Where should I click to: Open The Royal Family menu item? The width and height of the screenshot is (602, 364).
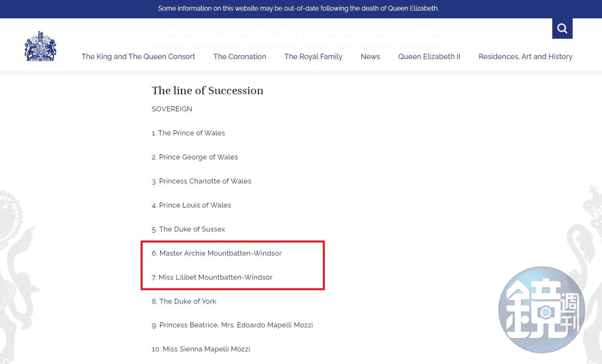pyautogui.click(x=313, y=56)
